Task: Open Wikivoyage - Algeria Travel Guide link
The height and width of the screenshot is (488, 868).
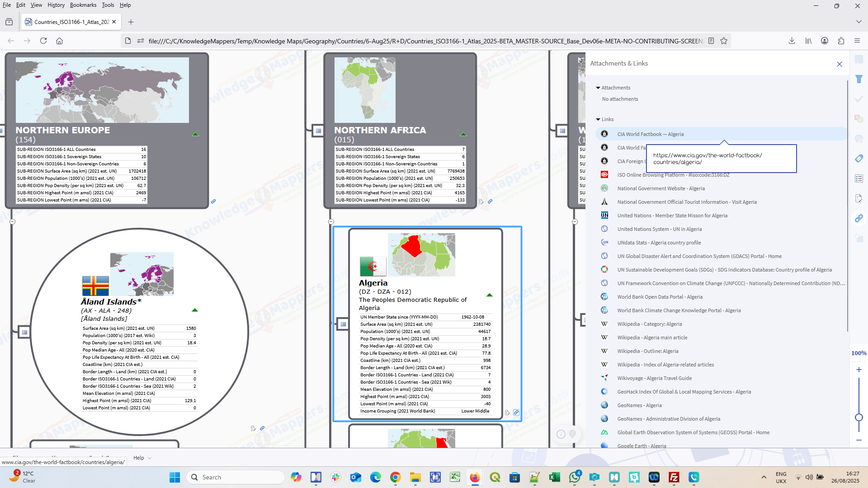Action: point(654,378)
